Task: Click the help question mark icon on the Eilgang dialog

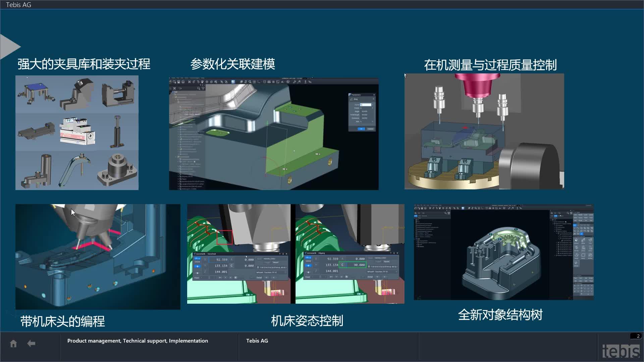Action: pyautogui.click(x=391, y=253)
